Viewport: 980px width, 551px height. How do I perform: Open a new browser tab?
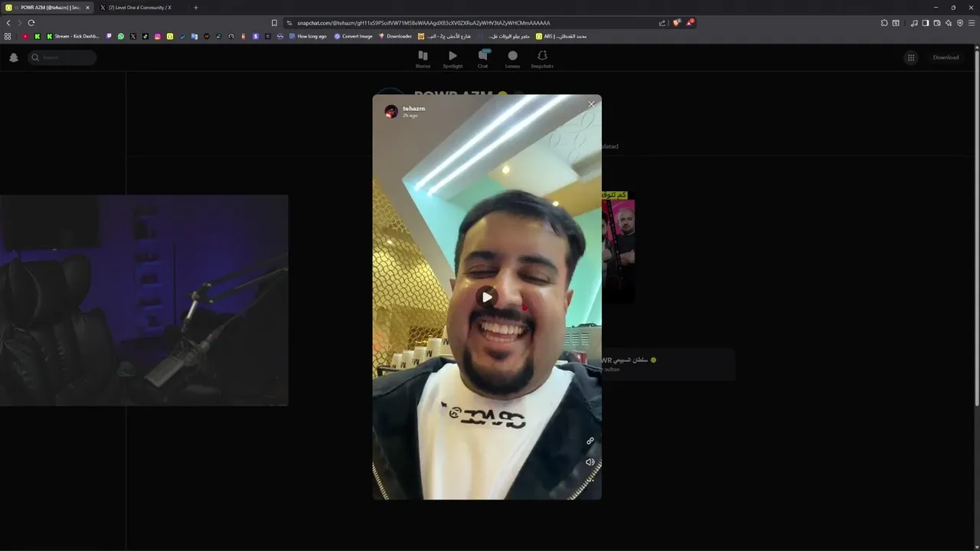tap(196, 8)
